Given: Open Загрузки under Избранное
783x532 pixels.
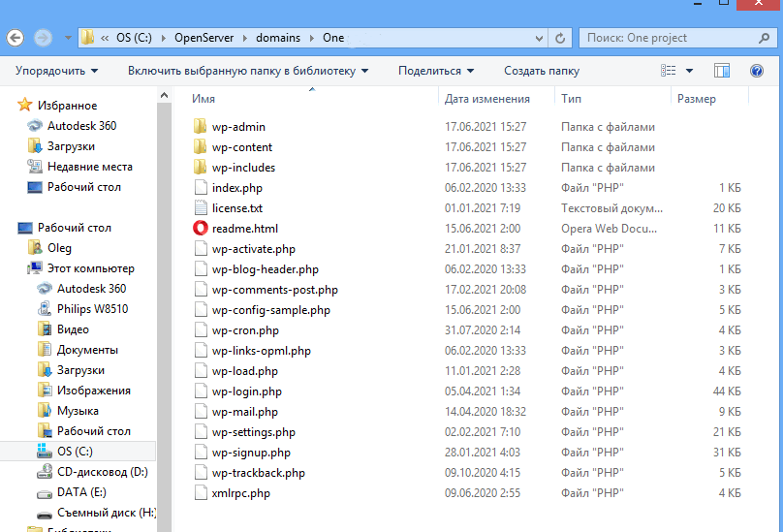Looking at the screenshot, I should tap(71, 146).
